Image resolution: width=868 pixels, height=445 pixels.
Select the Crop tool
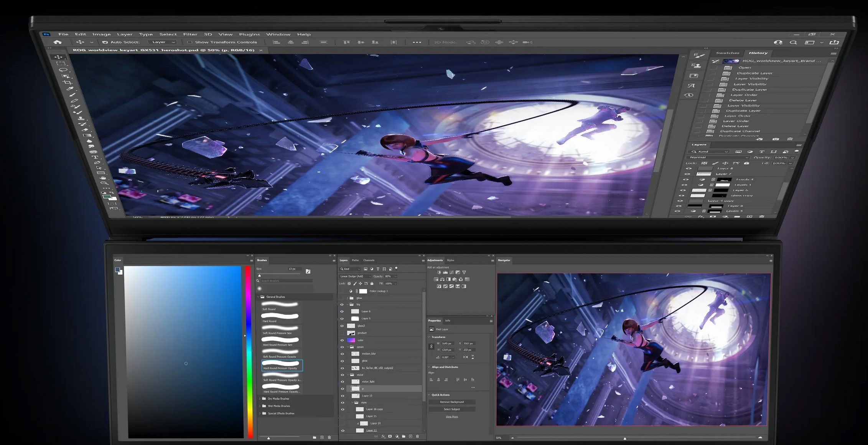[68, 82]
